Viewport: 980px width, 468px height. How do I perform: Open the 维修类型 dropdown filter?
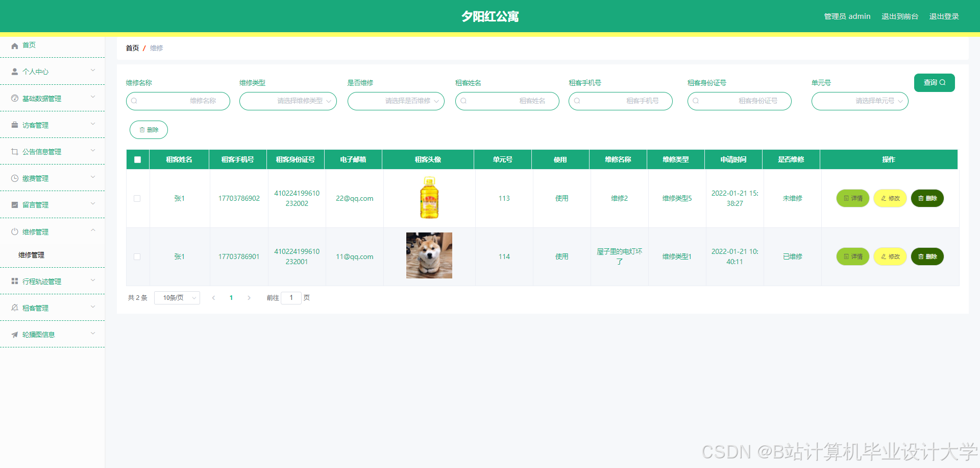(x=288, y=101)
